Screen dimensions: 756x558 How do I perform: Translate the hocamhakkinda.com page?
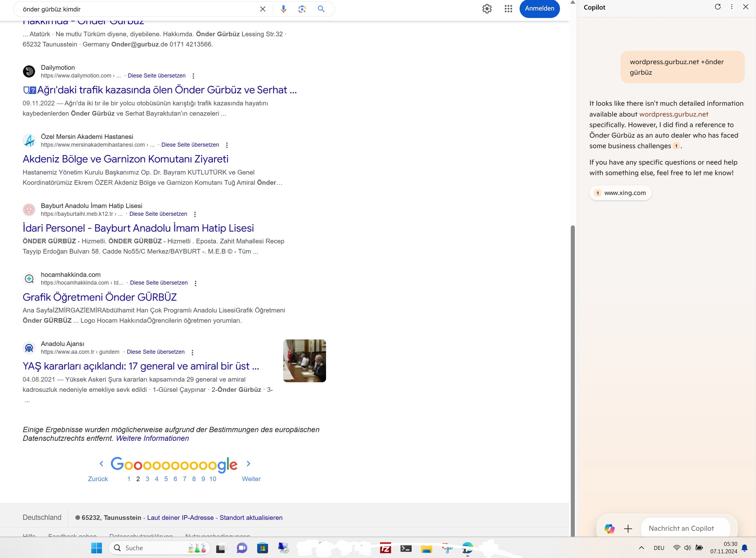coord(159,283)
